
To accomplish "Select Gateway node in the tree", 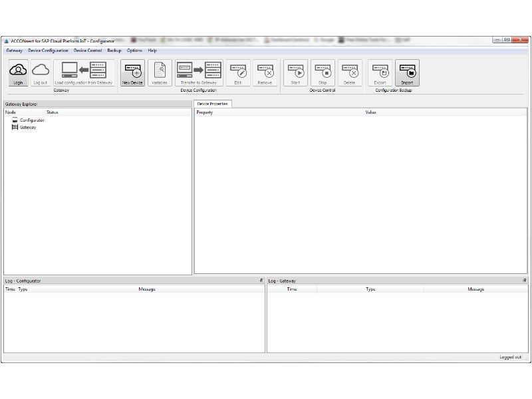I will (x=28, y=127).
